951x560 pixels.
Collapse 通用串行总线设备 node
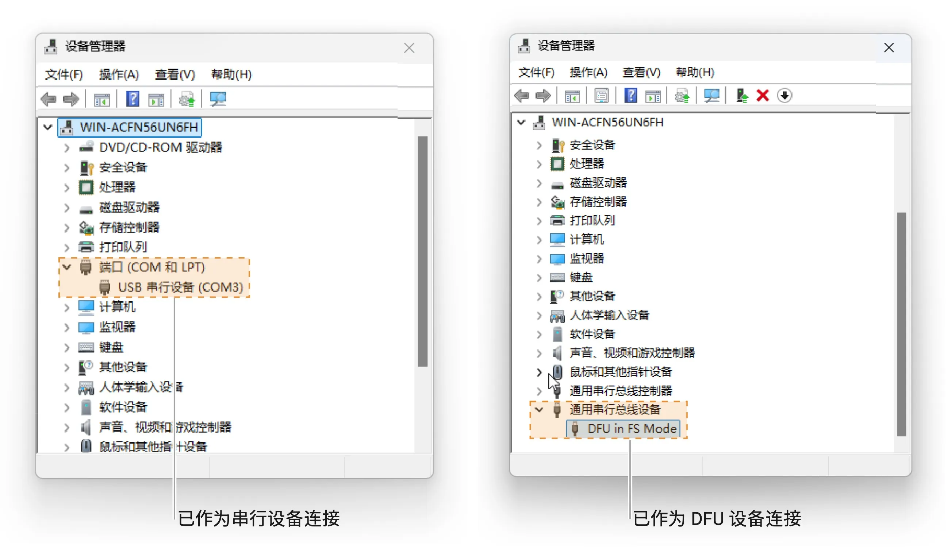tap(539, 410)
